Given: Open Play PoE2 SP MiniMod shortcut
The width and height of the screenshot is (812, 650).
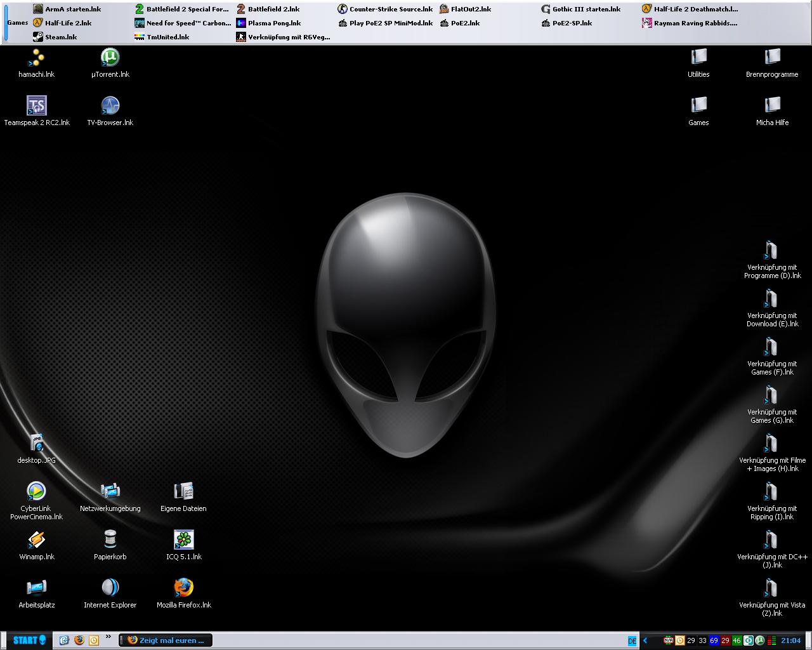Looking at the screenshot, I should pos(386,23).
